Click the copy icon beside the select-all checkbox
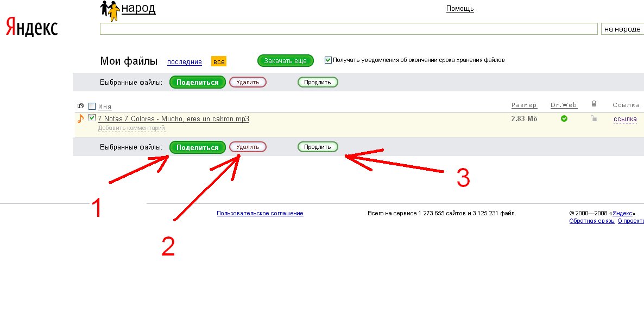 click(80, 105)
